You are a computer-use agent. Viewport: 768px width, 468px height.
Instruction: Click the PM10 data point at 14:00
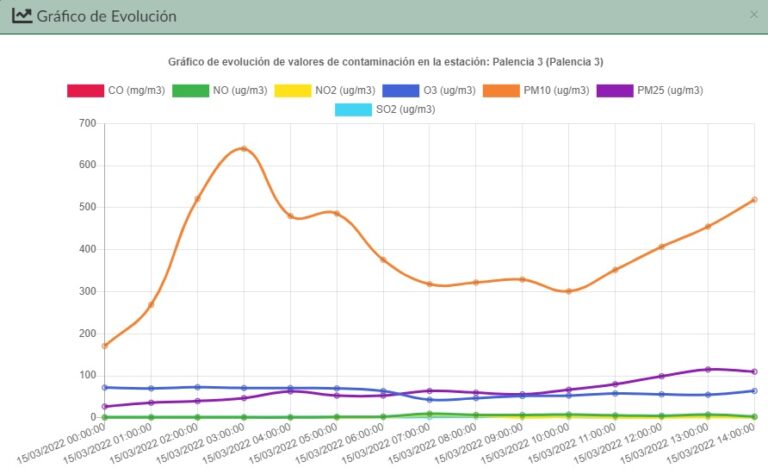[753, 200]
